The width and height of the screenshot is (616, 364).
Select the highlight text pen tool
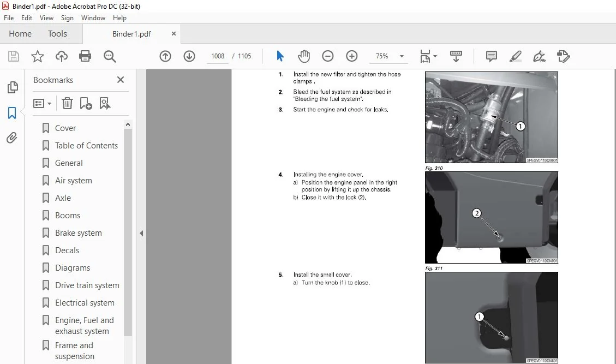click(515, 56)
